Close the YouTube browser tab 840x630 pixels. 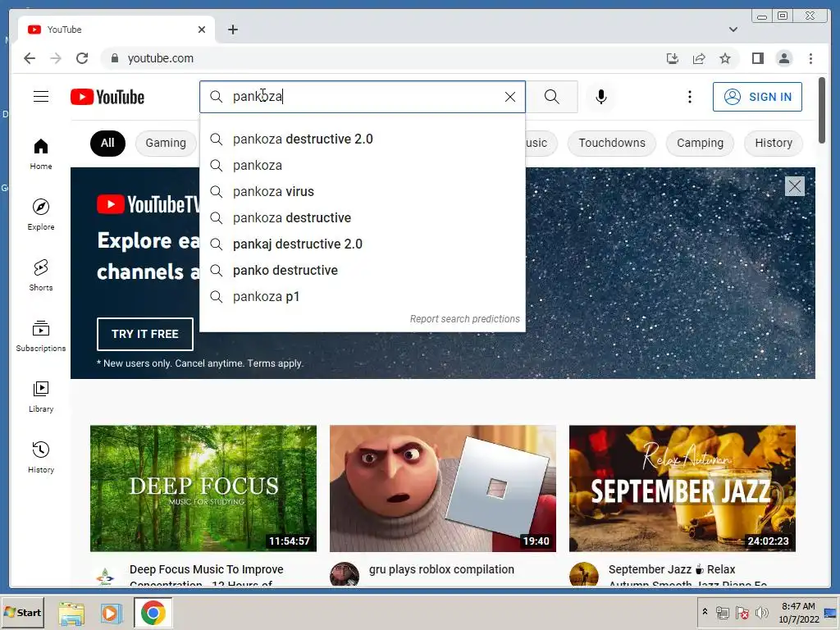point(202,30)
